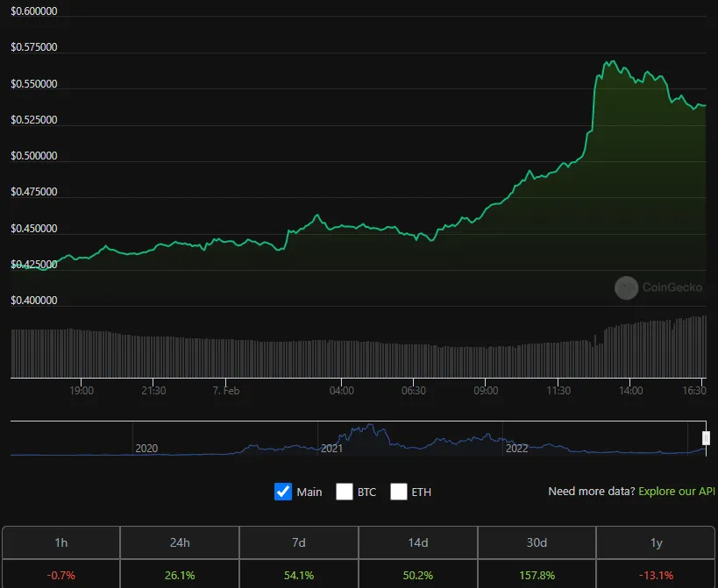Open the Explore our API link

click(x=676, y=492)
